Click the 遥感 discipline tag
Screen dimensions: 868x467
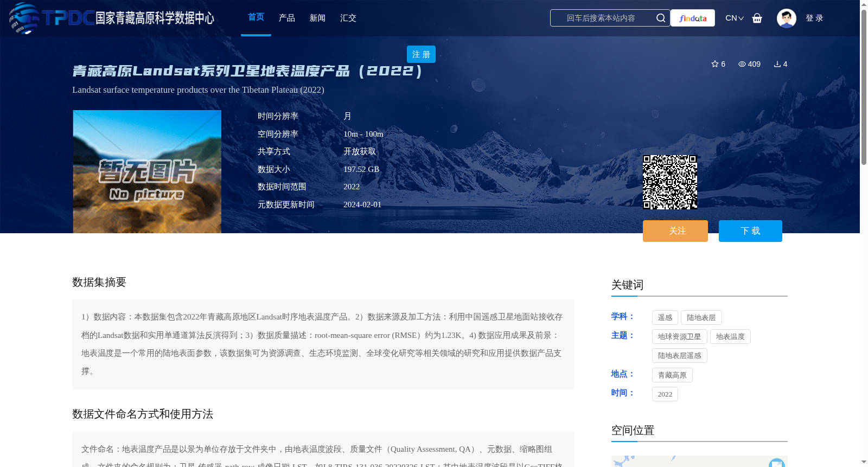point(665,318)
